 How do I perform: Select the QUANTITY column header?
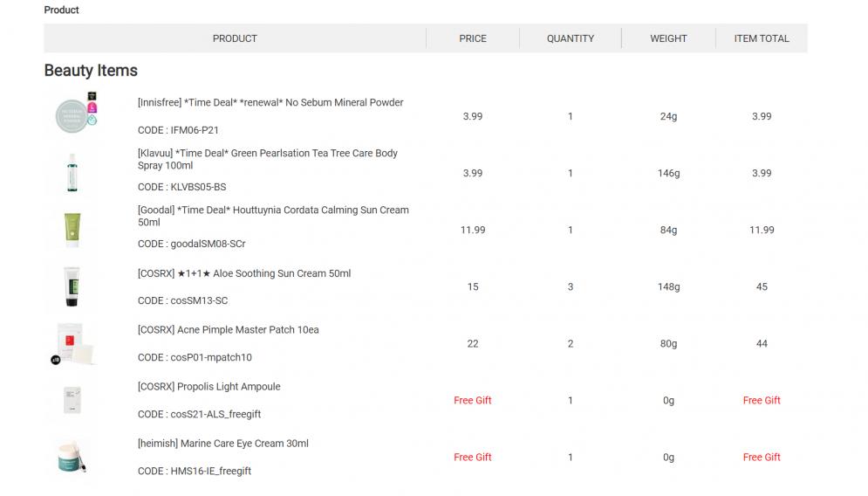pos(571,38)
